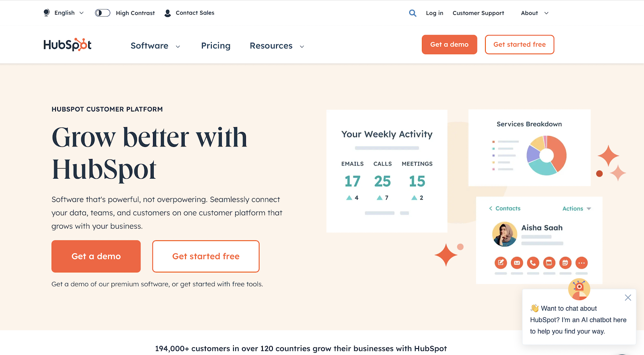Open the Software navigation menu
The height and width of the screenshot is (355, 644).
(x=155, y=46)
